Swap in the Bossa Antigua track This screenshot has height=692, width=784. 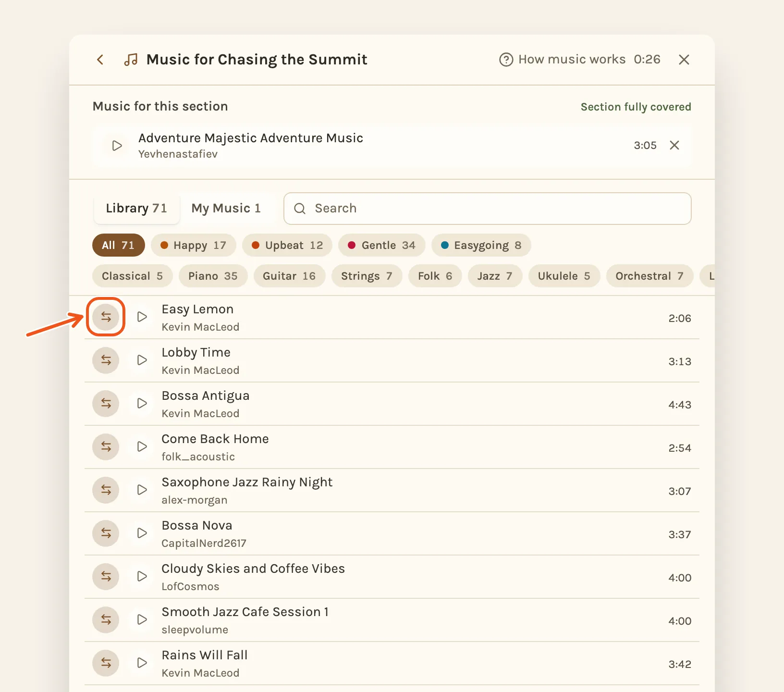(x=106, y=404)
